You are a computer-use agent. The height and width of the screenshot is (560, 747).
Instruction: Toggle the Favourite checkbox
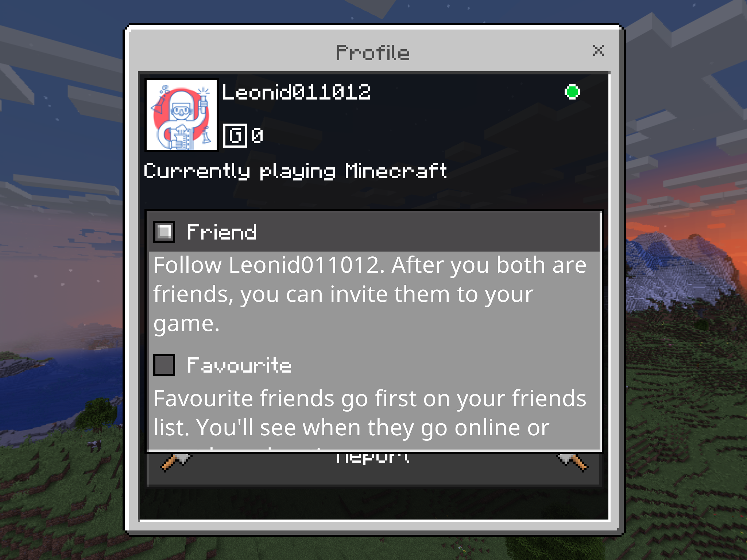164,365
